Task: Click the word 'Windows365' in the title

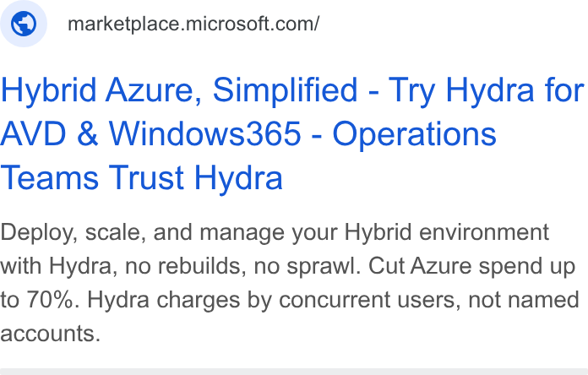Action: (205, 134)
